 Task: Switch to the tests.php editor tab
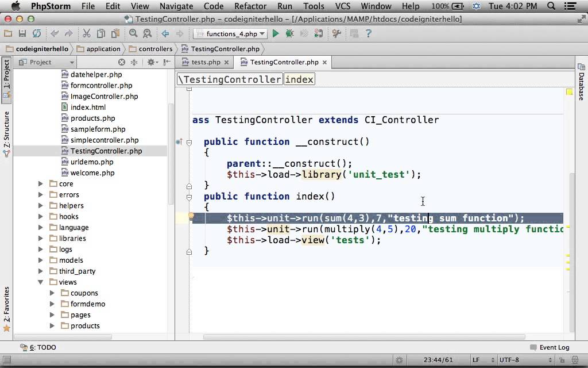click(206, 62)
